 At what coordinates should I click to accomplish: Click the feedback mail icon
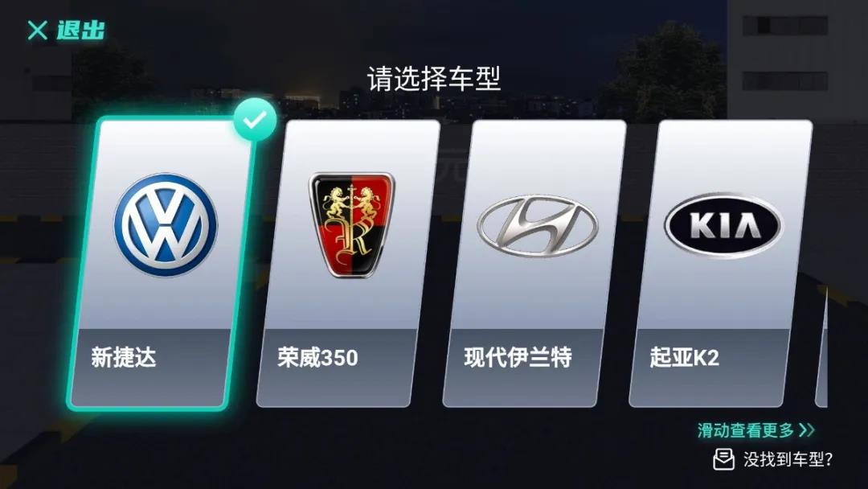[723, 460]
